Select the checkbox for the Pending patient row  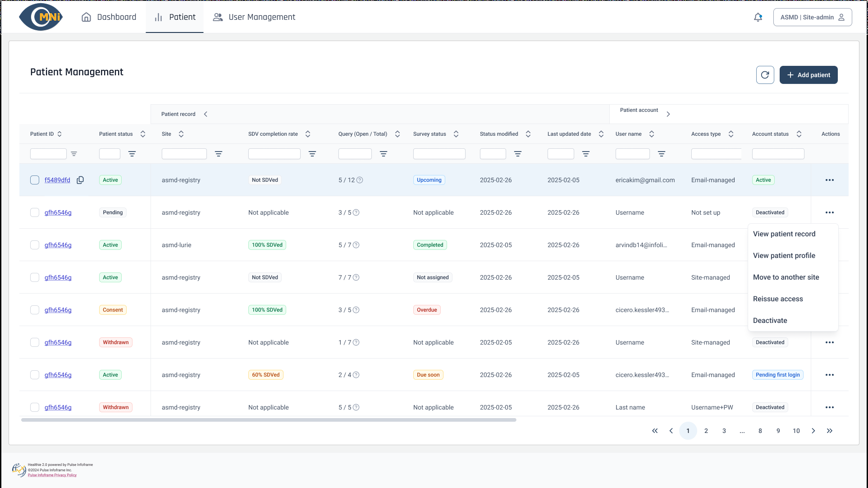click(x=35, y=212)
